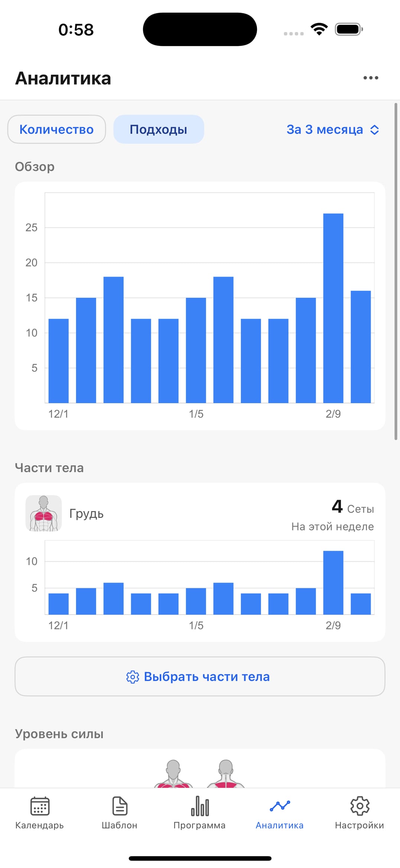400x868 pixels.
Task: Open the three-dots more options menu
Action: tap(371, 78)
